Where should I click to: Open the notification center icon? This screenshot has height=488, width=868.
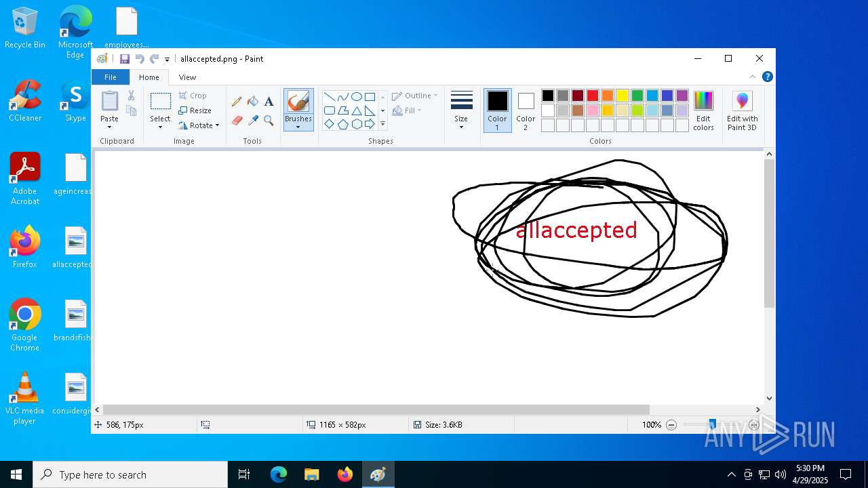(846, 474)
